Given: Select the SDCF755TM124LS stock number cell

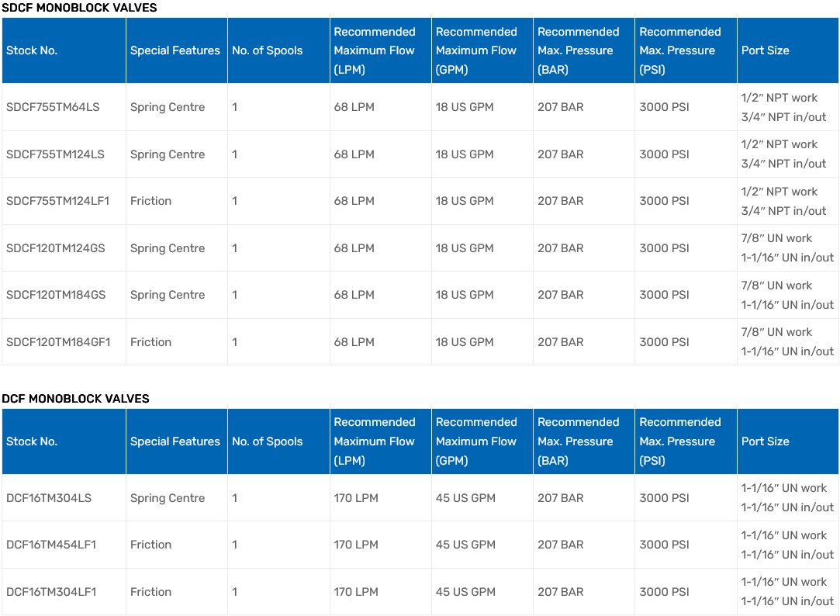Looking at the screenshot, I should click(55, 154).
